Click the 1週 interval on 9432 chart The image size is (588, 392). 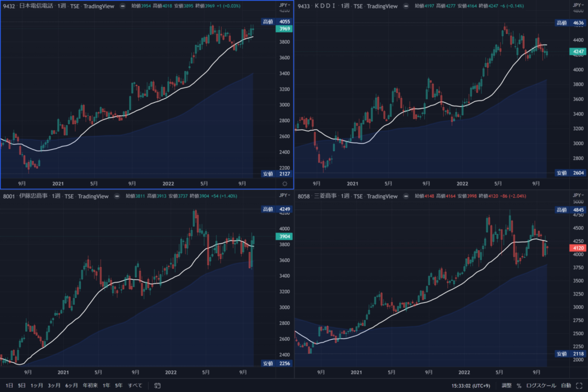(x=61, y=6)
